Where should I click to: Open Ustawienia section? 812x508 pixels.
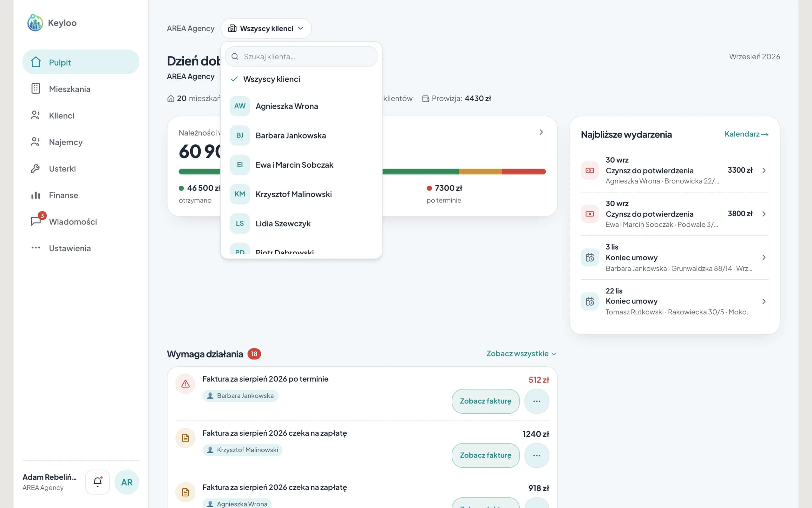pos(81,248)
